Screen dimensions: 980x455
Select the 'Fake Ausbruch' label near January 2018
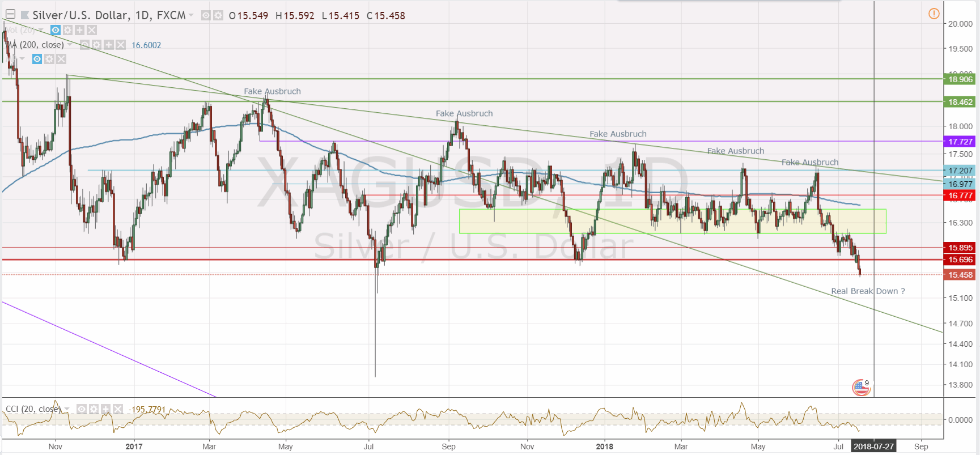618,134
